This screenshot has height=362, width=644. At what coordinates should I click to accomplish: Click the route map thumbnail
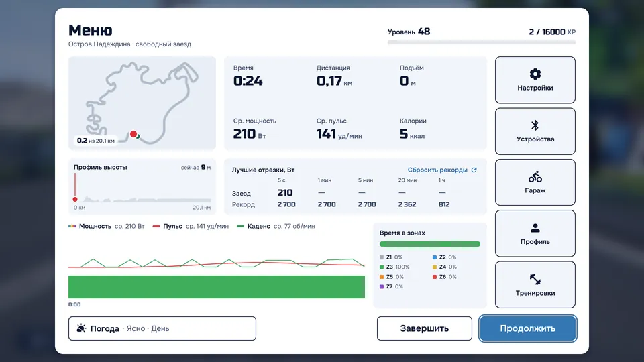pyautogui.click(x=142, y=103)
